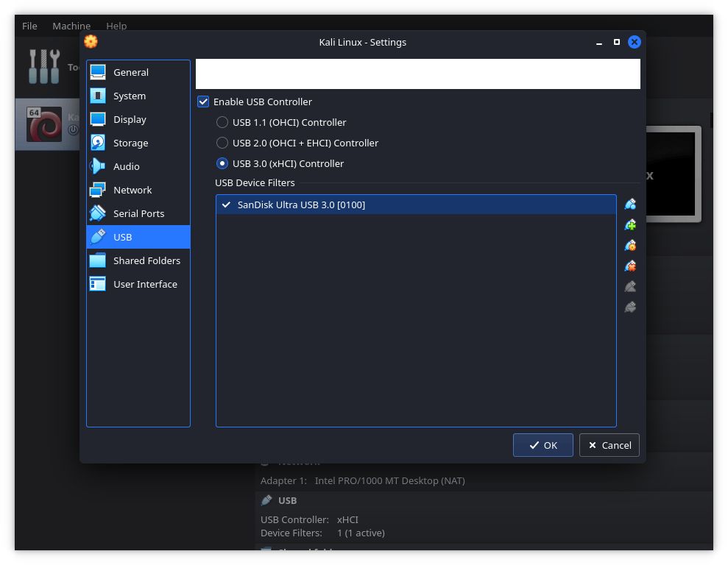Open the Shared Folders settings page
Viewport: 728px width, 565px height.
coord(147,260)
